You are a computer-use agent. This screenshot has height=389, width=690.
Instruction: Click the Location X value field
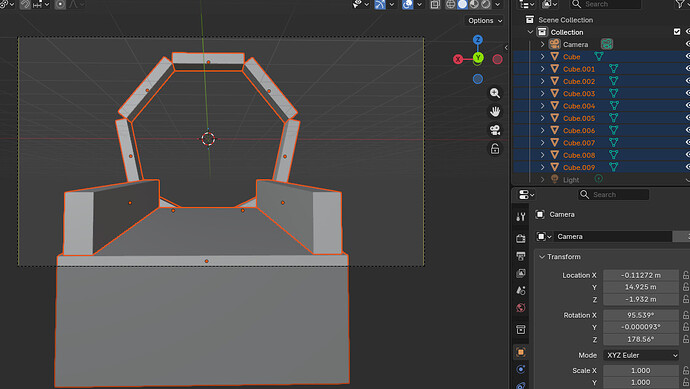pyautogui.click(x=641, y=275)
